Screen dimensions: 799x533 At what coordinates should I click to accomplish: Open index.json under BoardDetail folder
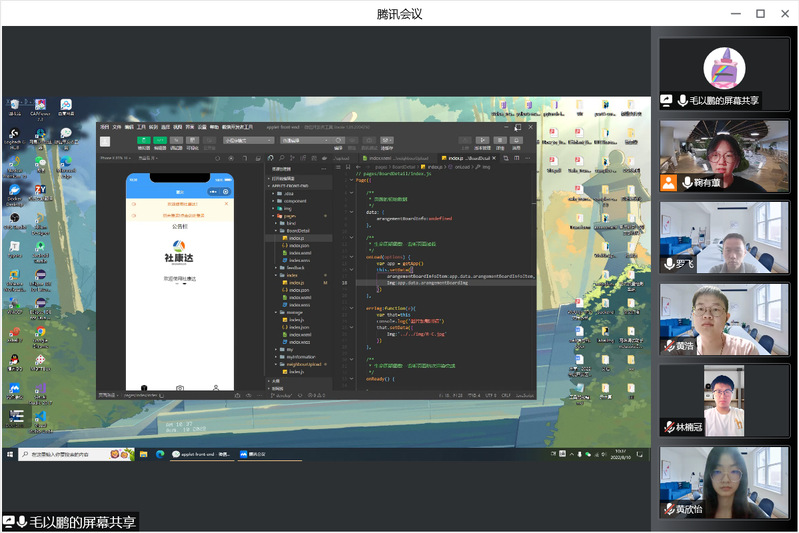pyautogui.click(x=298, y=245)
